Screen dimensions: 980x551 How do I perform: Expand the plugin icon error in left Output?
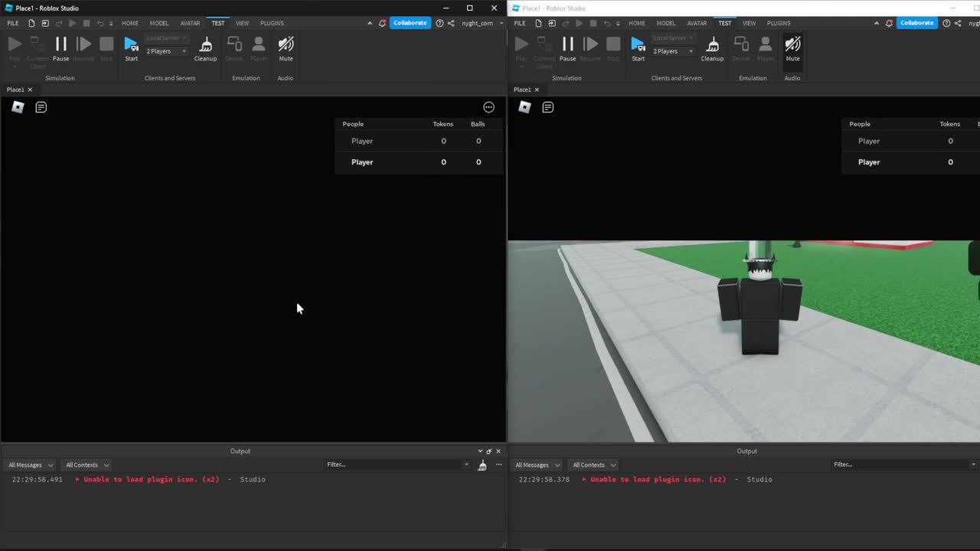[77, 479]
